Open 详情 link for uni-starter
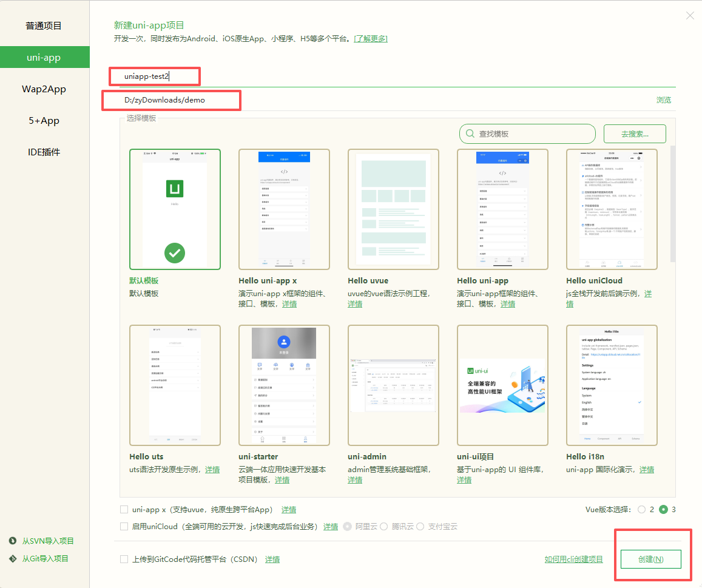The width and height of the screenshot is (702, 588). pyautogui.click(x=282, y=479)
